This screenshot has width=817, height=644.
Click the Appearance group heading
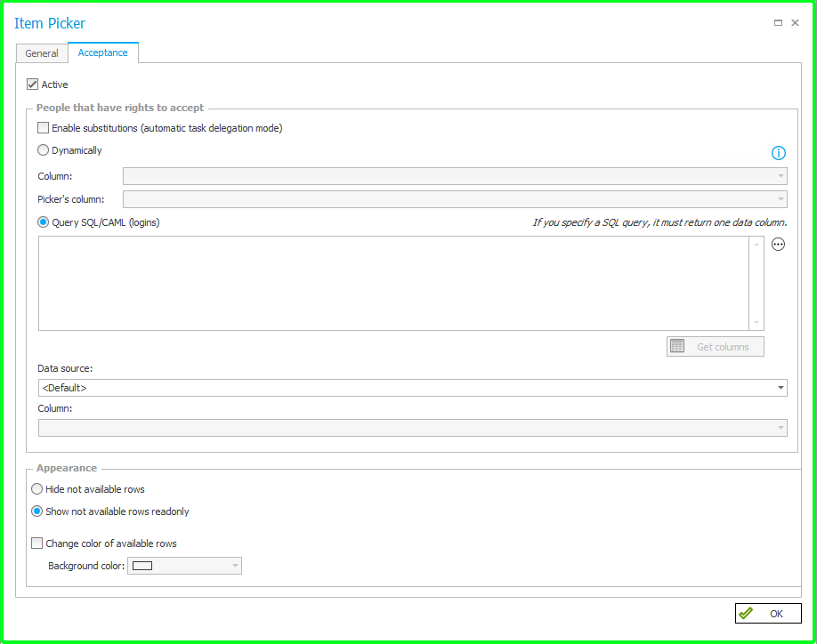(x=67, y=468)
